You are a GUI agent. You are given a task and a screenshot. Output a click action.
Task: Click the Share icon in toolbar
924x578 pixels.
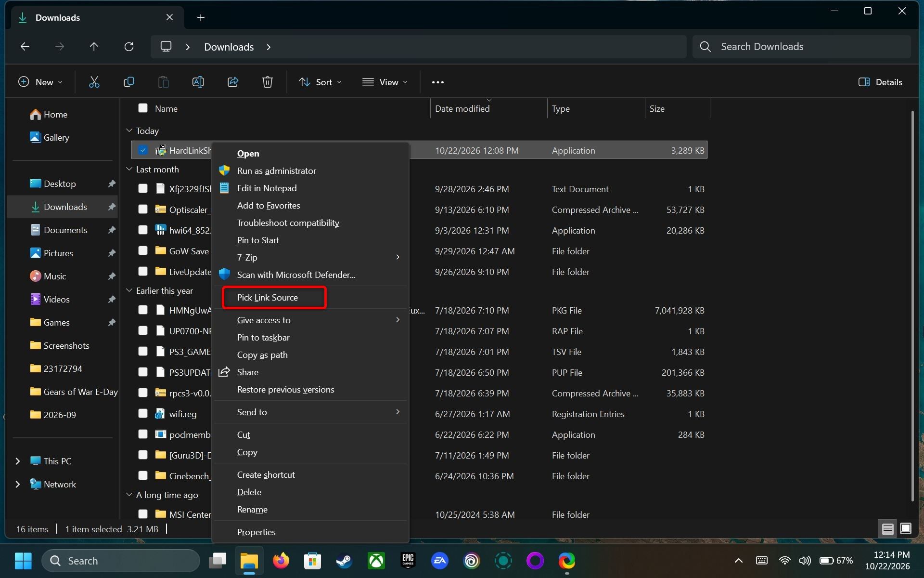click(x=233, y=82)
